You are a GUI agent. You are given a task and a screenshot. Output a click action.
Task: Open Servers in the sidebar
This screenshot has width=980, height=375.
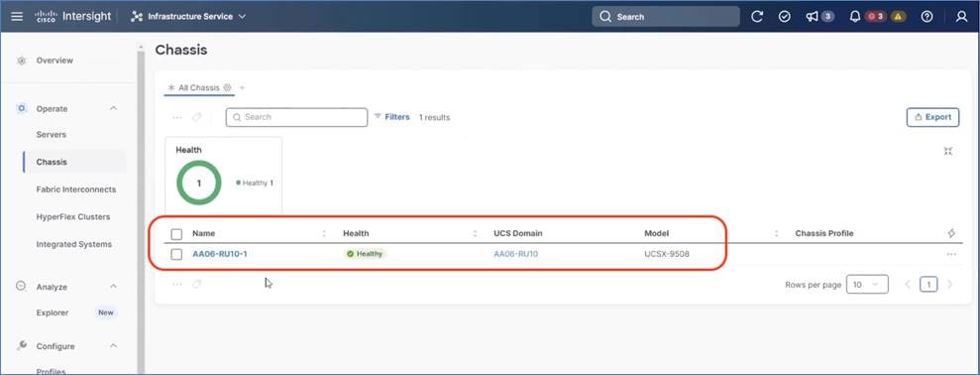point(52,135)
